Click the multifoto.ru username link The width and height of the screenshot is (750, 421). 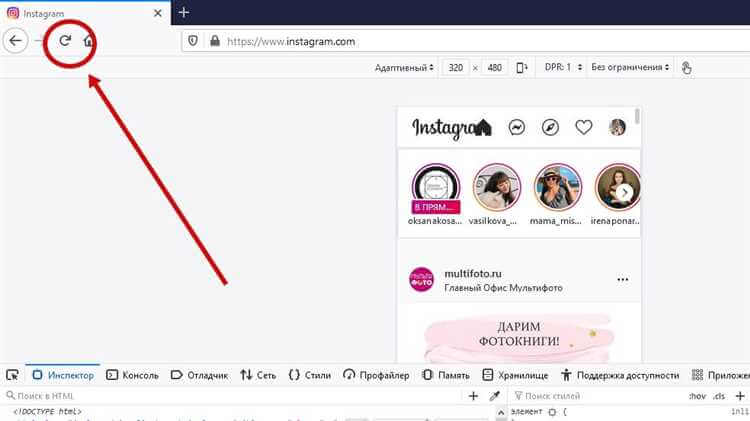tap(473, 274)
